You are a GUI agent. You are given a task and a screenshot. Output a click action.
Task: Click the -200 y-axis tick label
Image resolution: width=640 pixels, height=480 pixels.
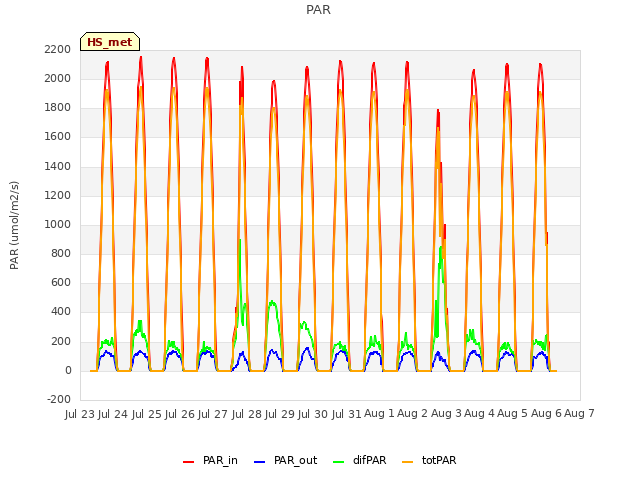(x=59, y=400)
